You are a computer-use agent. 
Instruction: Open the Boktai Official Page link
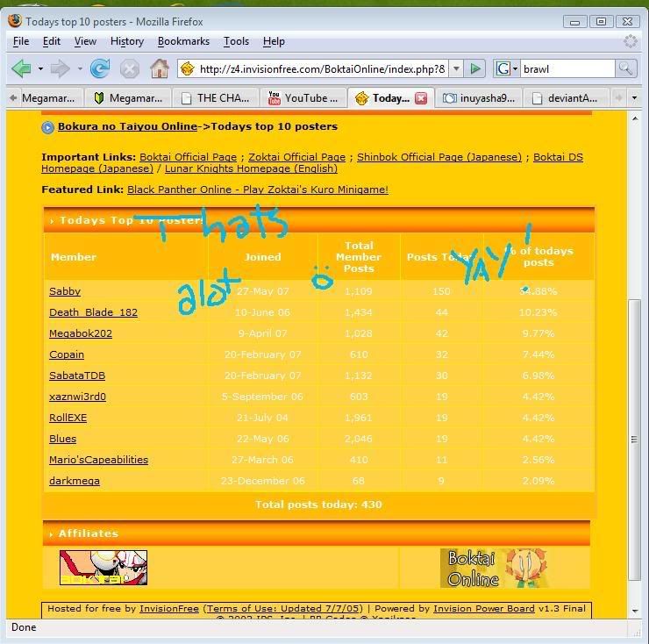coord(188,157)
